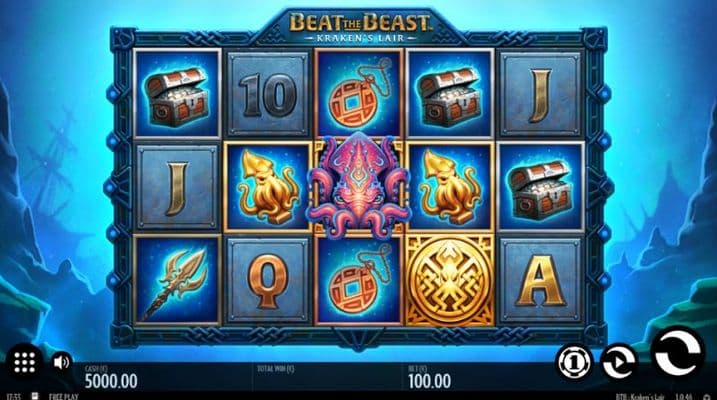Click the Total Win field
This screenshot has width=717, height=400.
pos(327,377)
